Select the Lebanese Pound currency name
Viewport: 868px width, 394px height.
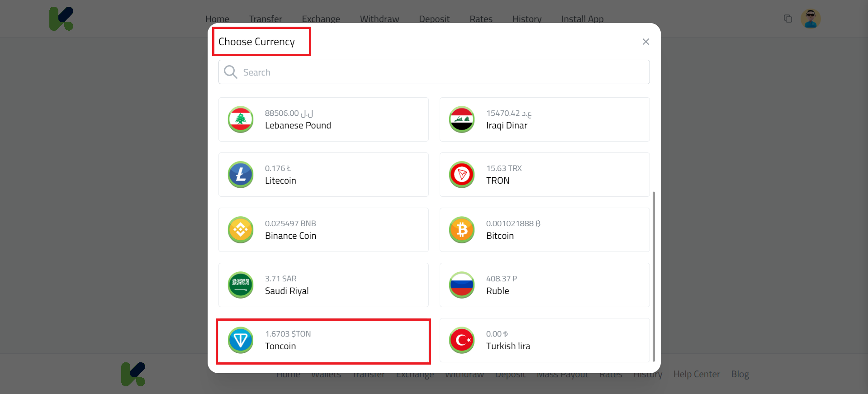(298, 125)
